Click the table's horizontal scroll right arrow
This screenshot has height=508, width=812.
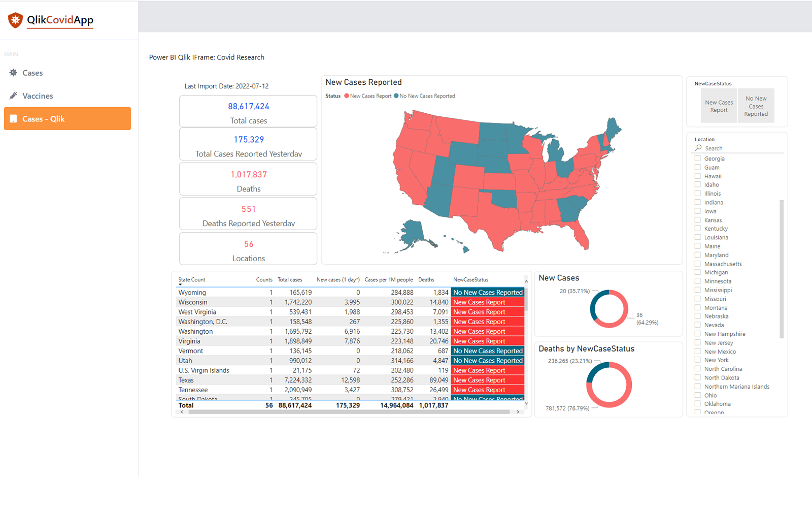518,412
